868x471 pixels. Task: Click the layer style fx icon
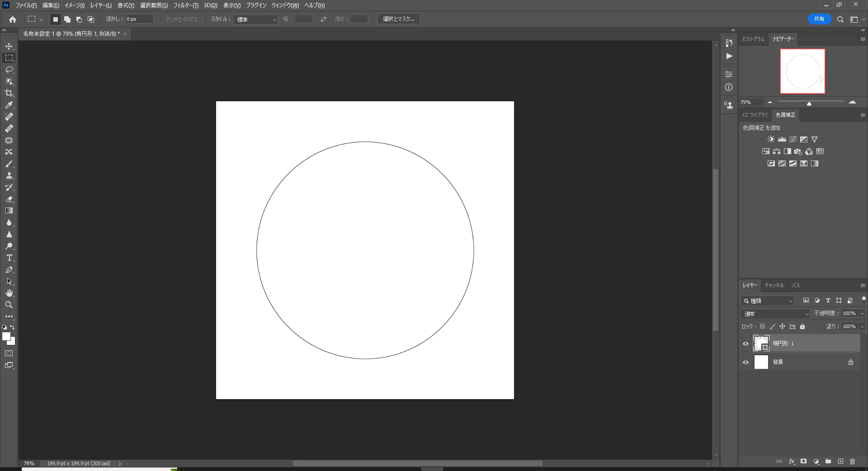coord(792,462)
